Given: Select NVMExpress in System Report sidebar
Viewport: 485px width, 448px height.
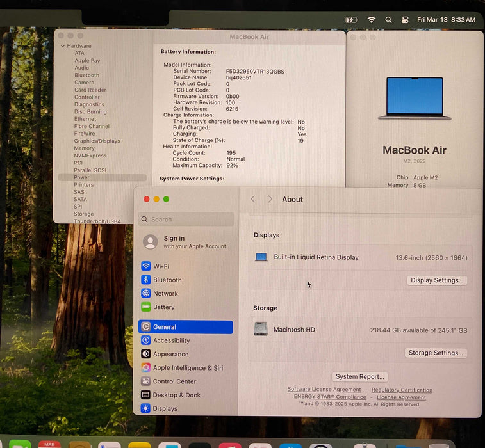Looking at the screenshot, I should (90, 156).
